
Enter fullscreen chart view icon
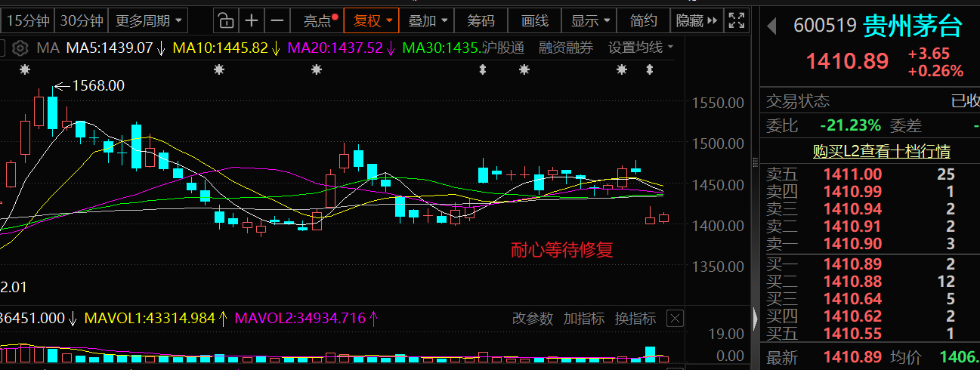coord(736,20)
